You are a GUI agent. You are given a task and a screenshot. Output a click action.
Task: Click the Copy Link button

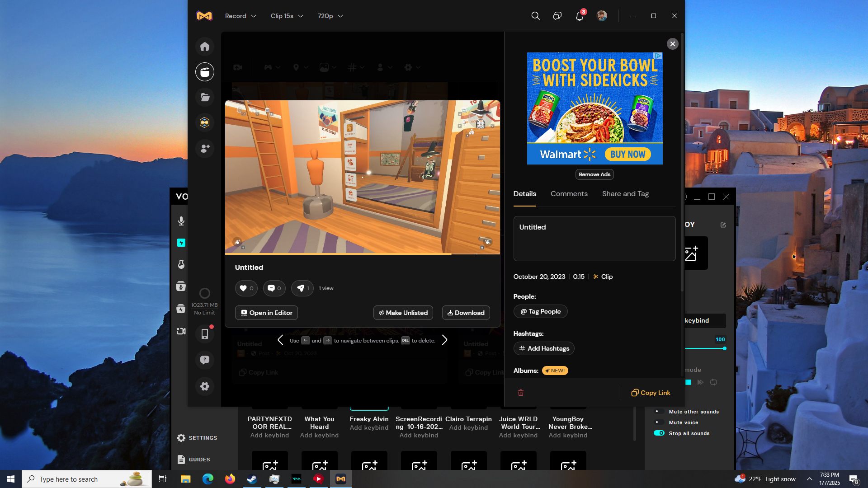click(651, 393)
